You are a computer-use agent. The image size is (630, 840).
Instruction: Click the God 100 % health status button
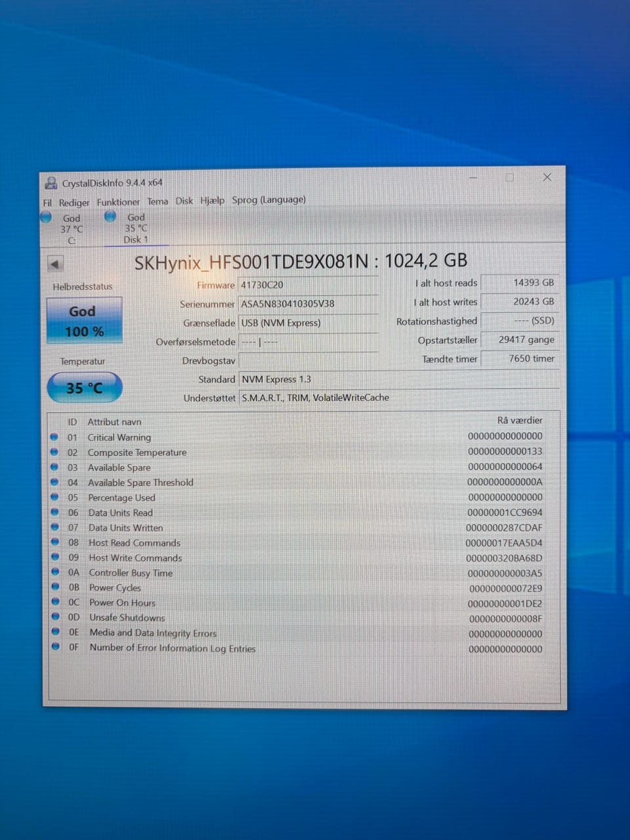[x=85, y=321]
